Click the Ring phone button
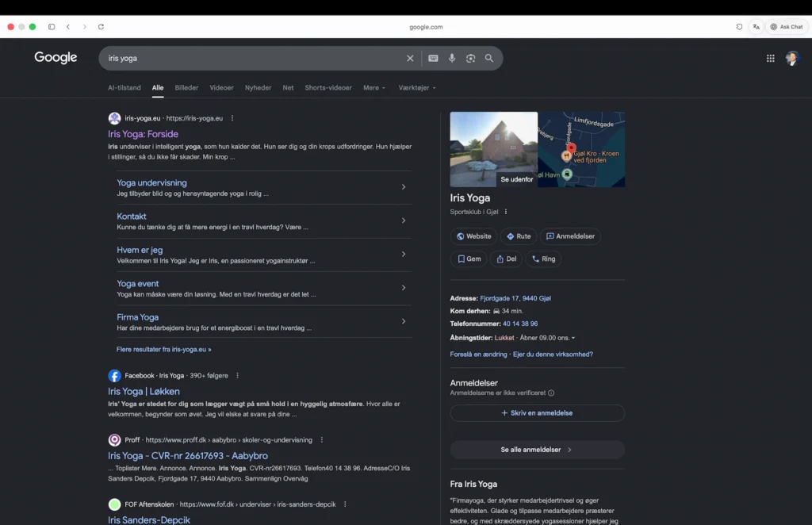 (543, 259)
